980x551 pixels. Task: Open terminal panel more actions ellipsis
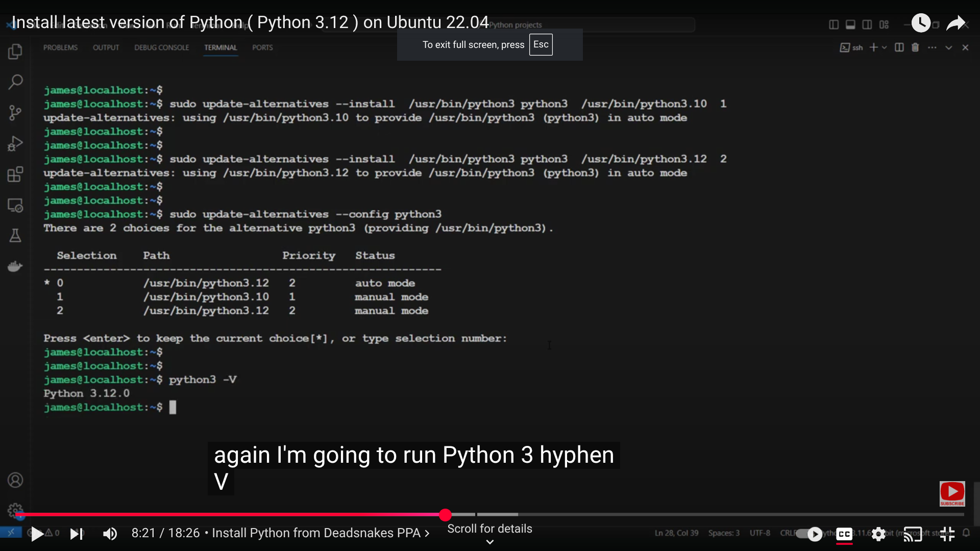pos(932,47)
